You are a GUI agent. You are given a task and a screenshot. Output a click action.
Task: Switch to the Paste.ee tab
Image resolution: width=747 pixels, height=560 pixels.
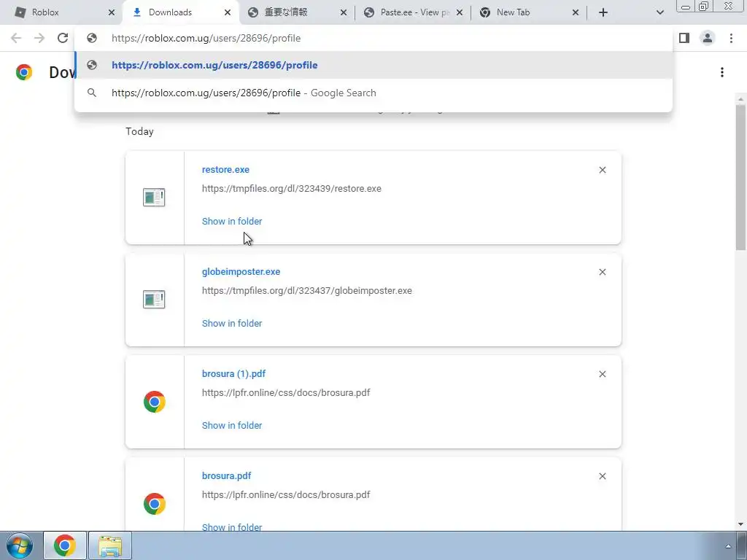pos(414,12)
